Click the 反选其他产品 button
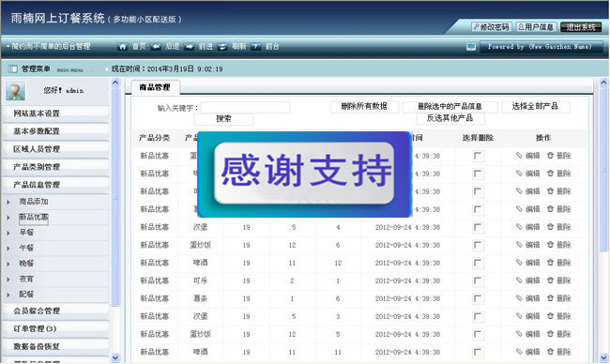 coord(450,118)
